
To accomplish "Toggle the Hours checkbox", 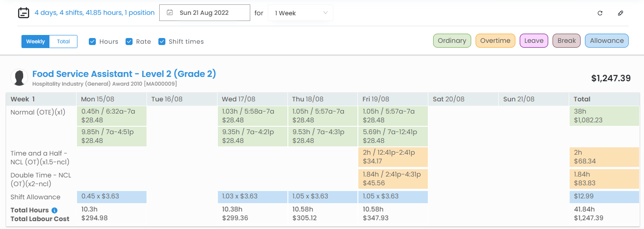I will 92,42.
